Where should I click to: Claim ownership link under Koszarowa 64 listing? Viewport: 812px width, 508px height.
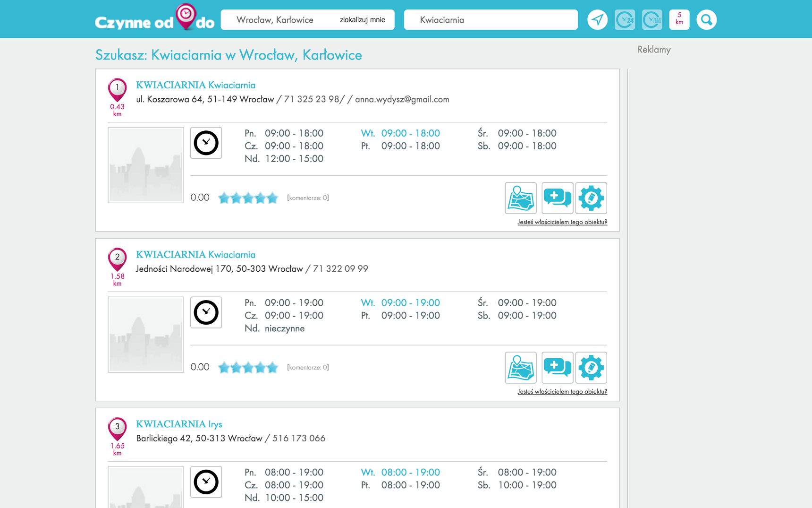tap(562, 222)
